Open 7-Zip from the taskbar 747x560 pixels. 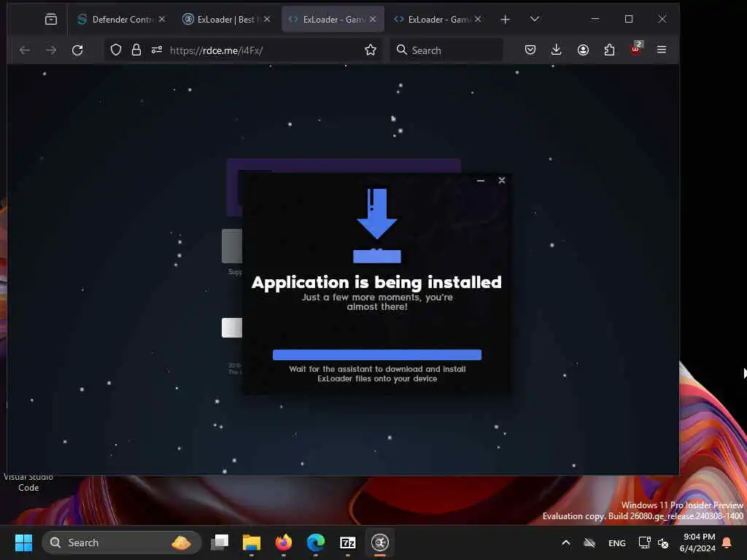point(348,542)
